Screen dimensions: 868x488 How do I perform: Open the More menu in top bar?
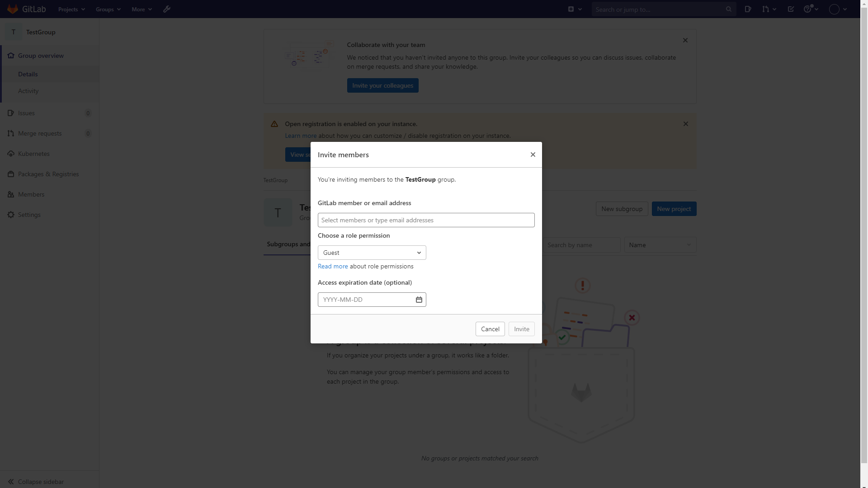(x=142, y=9)
